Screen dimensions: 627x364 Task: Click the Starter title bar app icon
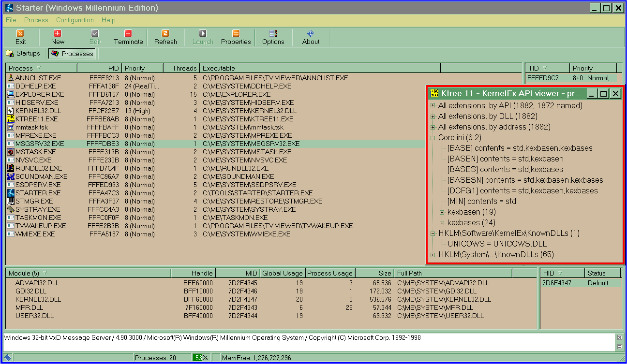point(9,8)
